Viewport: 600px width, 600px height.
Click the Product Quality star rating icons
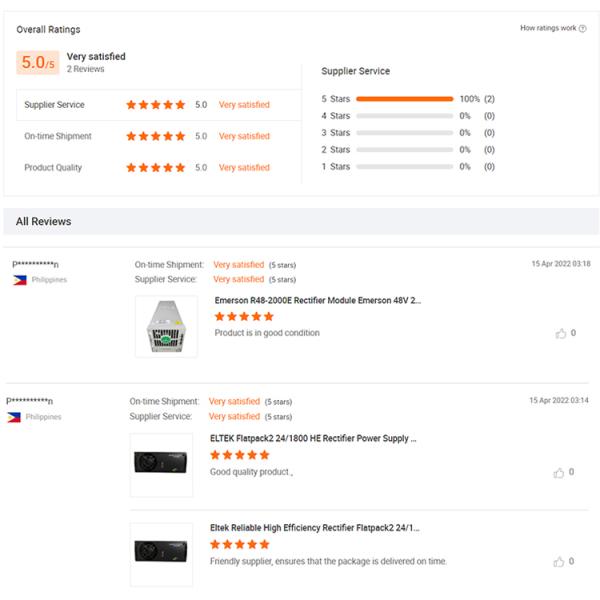(x=155, y=168)
